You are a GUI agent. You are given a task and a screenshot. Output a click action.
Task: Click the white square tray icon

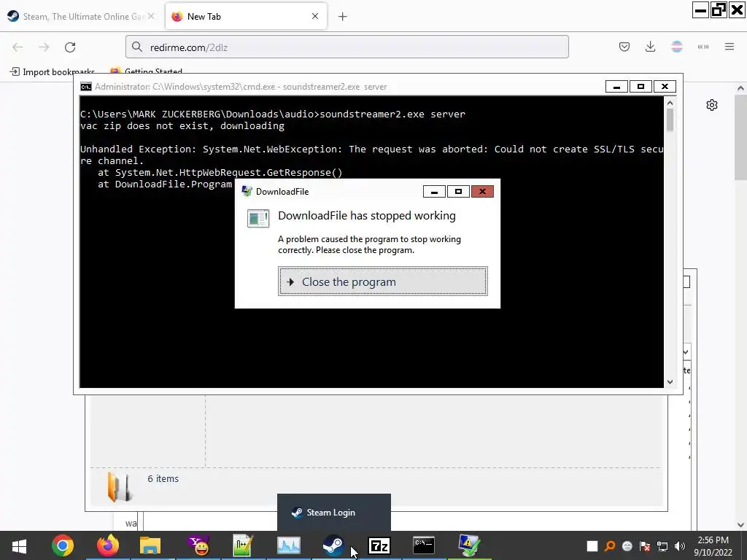coord(592,546)
